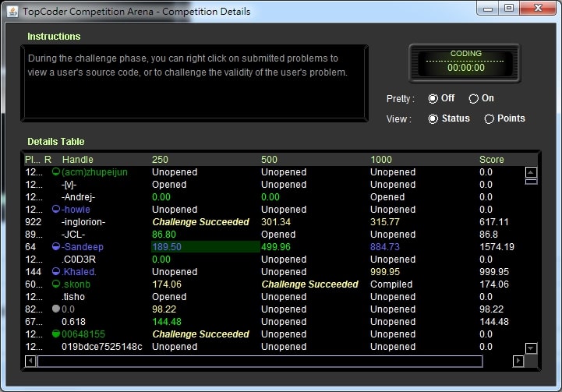Click the rating icon beside .Khaled.
Viewport: 562px width, 392px height.
tap(56, 271)
